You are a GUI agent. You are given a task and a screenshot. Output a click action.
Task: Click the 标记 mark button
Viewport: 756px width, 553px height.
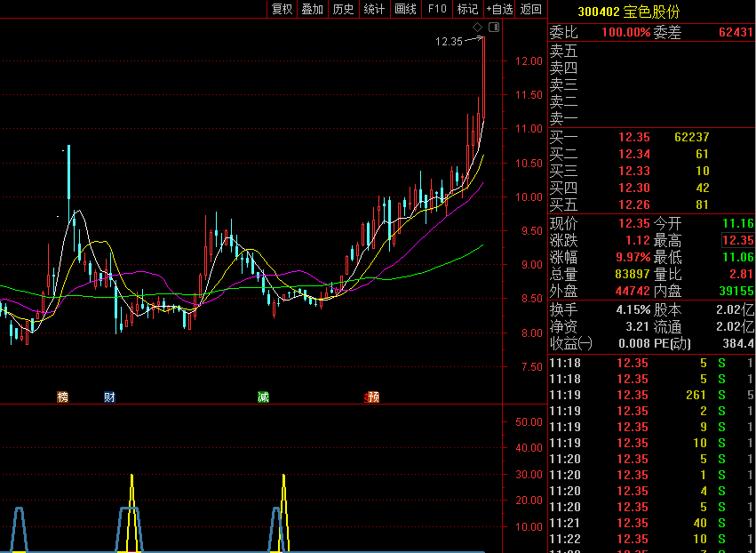467,9
